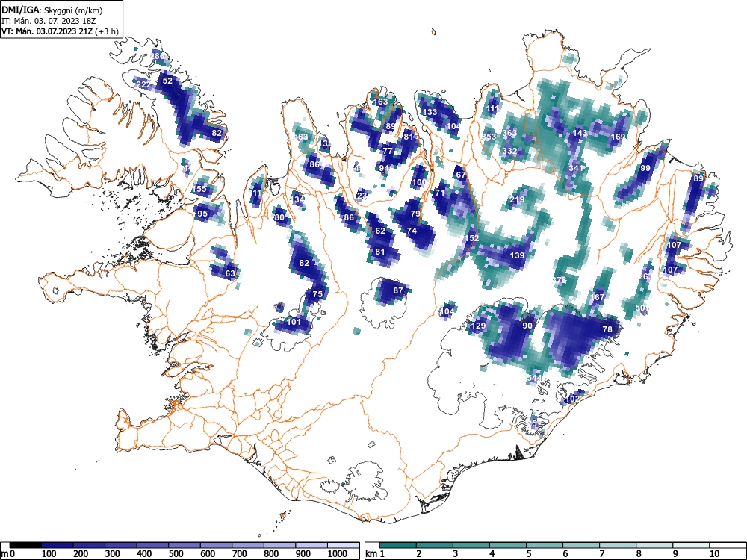
Task: Click visibility value '341' on the map
Action: [x=576, y=168]
